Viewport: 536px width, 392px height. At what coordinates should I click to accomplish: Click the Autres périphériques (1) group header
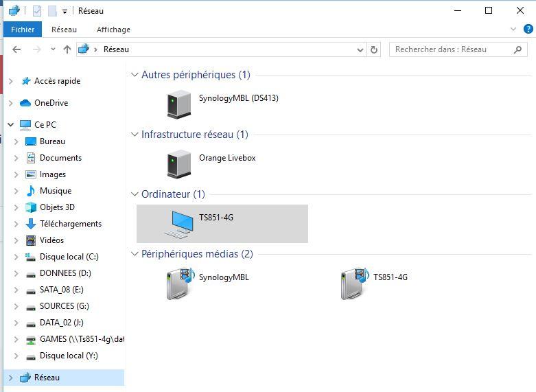pyautogui.click(x=196, y=75)
